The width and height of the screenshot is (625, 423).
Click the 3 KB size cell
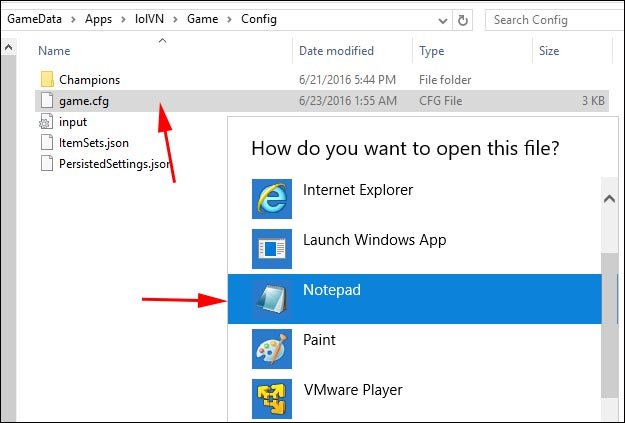point(593,101)
